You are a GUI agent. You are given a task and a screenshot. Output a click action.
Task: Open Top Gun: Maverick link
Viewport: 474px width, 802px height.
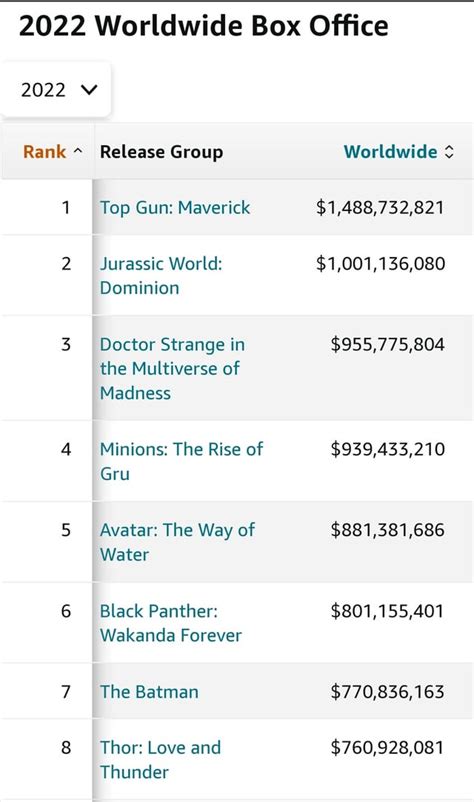click(175, 208)
